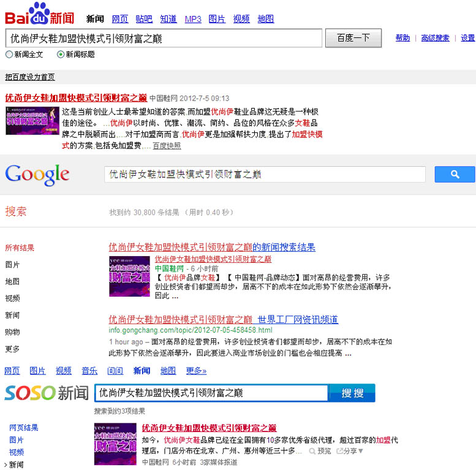Click the SOSO 搜搜 search button
The height and width of the screenshot is (470, 476).
(352, 393)
